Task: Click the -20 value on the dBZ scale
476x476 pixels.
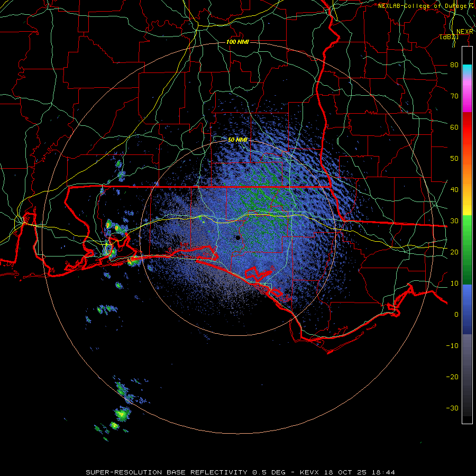Action: pyautogui.click(x=452, y=377)
